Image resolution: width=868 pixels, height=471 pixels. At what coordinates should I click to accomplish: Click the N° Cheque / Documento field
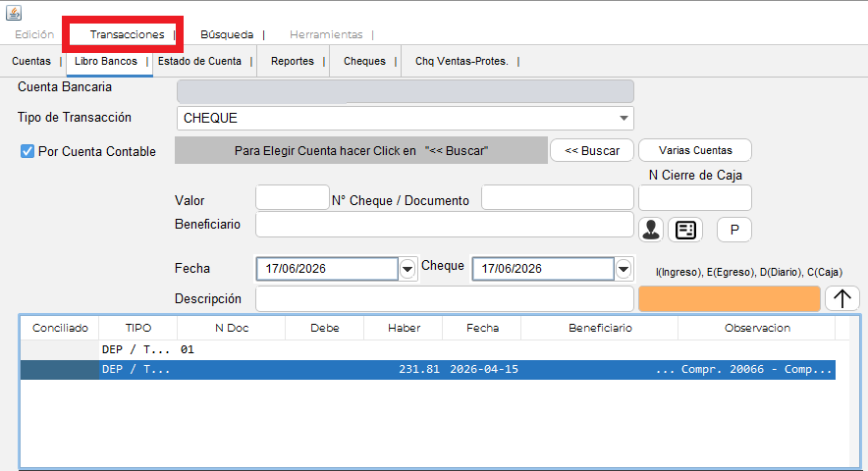click(x=558, y=197)
